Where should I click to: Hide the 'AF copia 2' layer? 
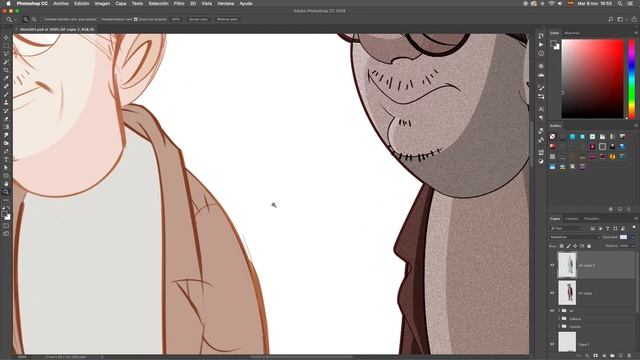552,265
